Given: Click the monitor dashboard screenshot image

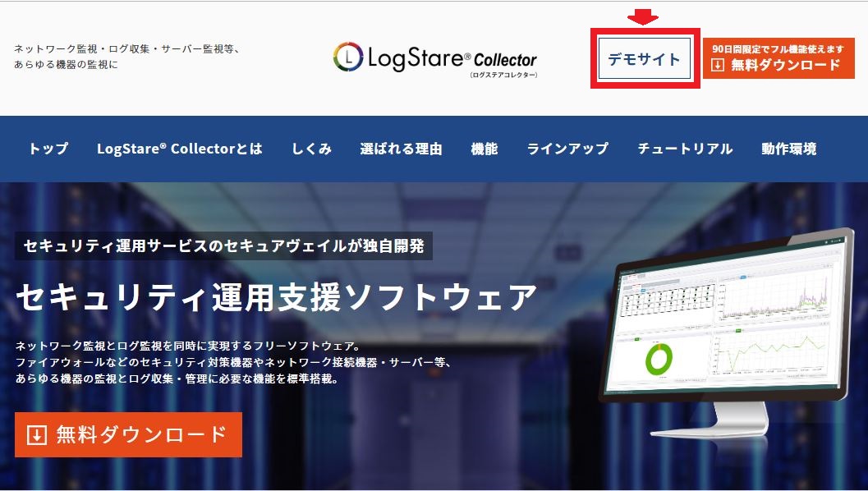Looking at the screenshot, I should coord(727,333).
